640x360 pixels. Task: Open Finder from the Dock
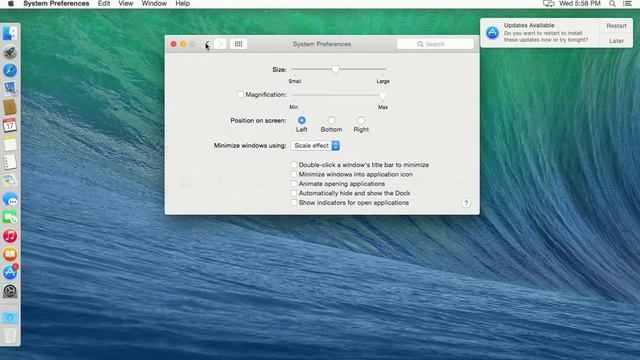coord(10,33)
